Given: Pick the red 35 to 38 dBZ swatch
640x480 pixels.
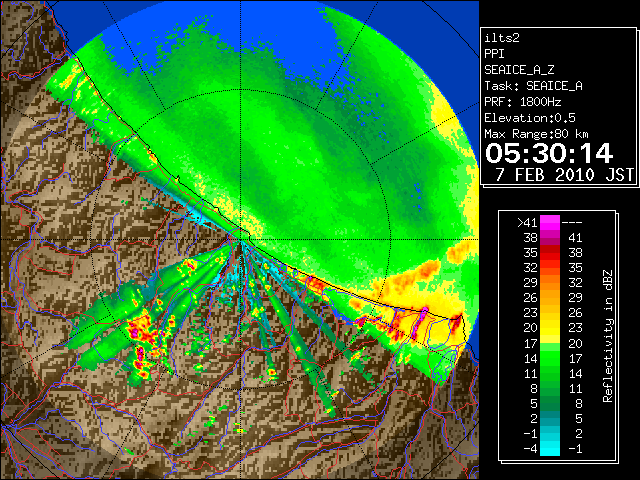Looking at the screenshot, I should click(550, 253).
